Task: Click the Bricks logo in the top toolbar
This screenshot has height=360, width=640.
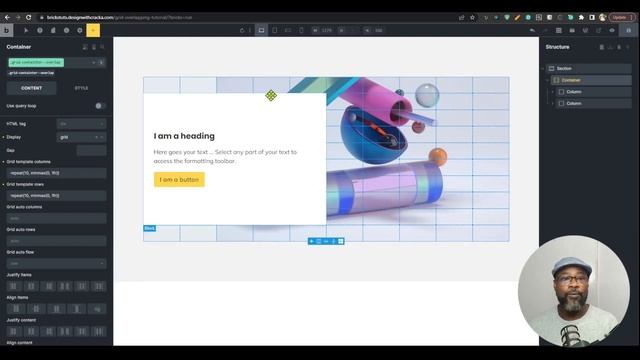Action: [7, 30]
